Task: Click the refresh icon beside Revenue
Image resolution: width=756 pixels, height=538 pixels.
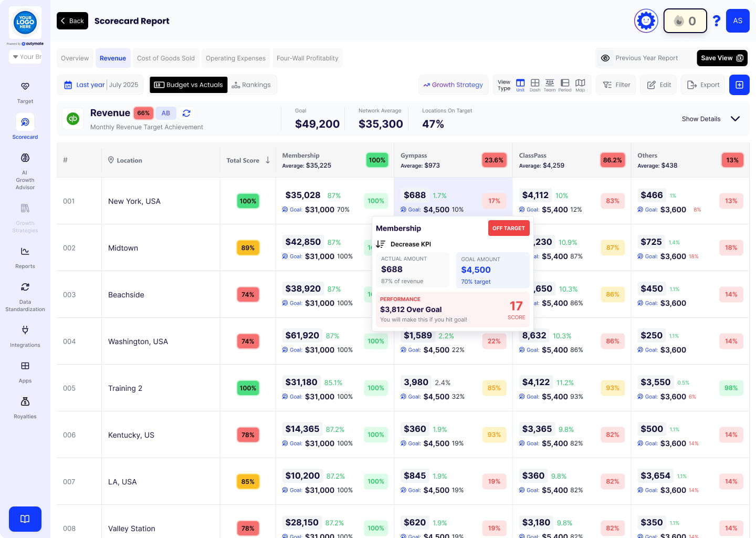Action: [186, 113]
